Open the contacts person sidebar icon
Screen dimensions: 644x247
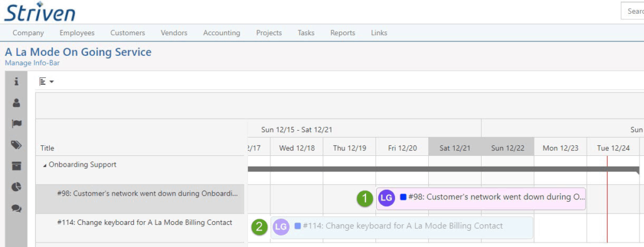coord(16,103)
